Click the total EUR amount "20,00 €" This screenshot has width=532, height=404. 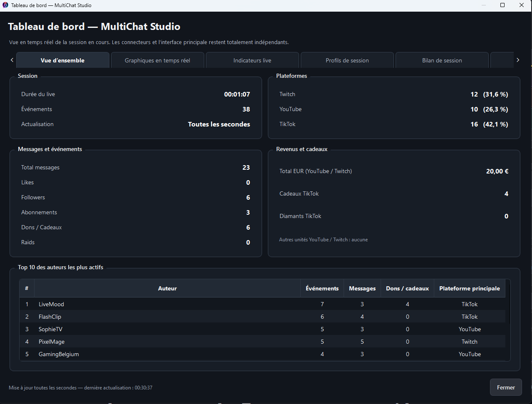click(497, 171)
